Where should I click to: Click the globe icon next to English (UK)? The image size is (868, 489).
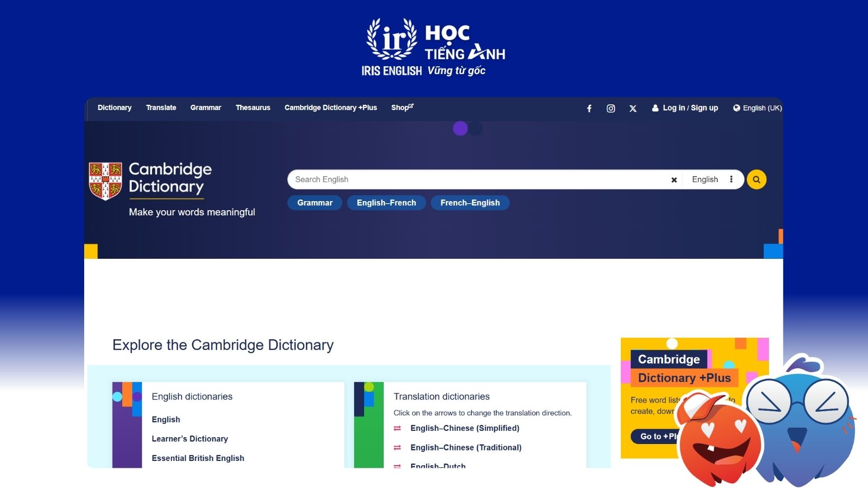click(736, 108)
